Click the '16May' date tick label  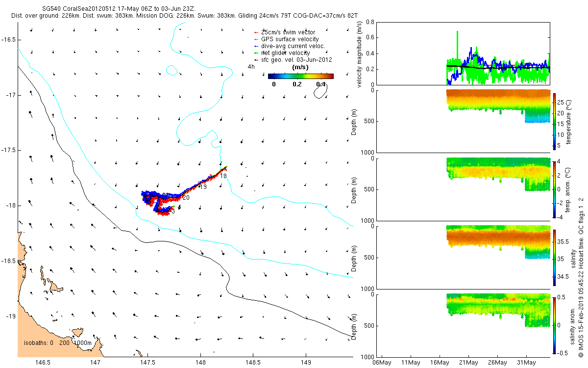tap(440, 363)
